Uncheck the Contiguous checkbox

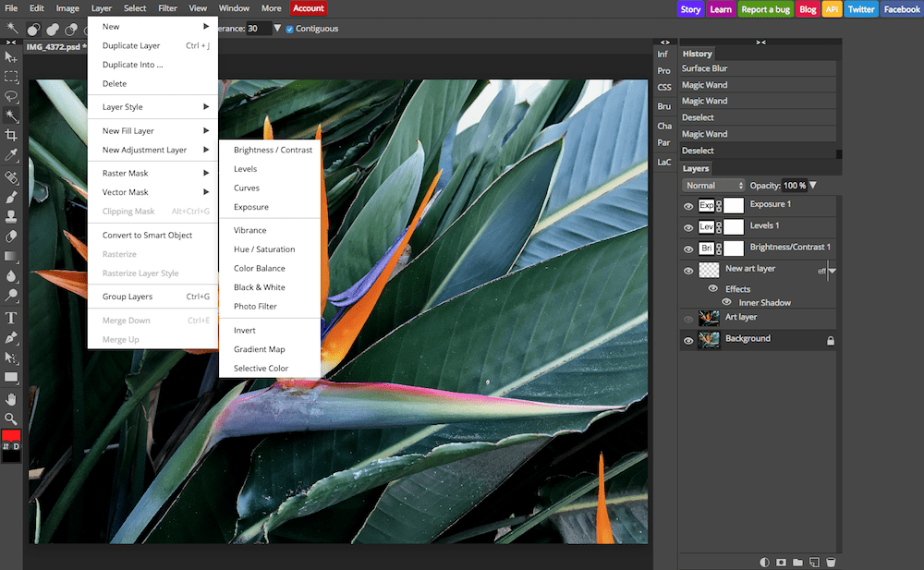[x=290, y=29]
